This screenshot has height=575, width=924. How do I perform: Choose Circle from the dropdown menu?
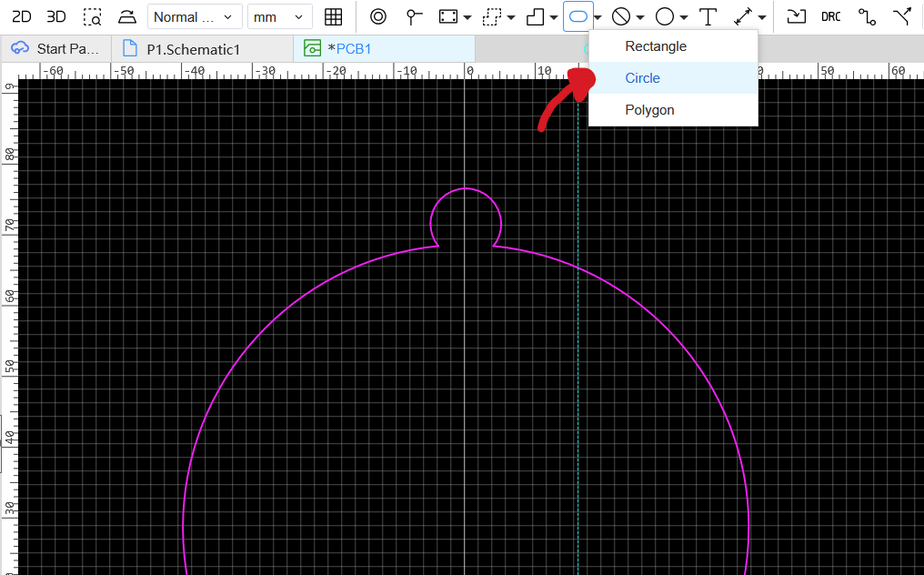(x=642, y=78)
